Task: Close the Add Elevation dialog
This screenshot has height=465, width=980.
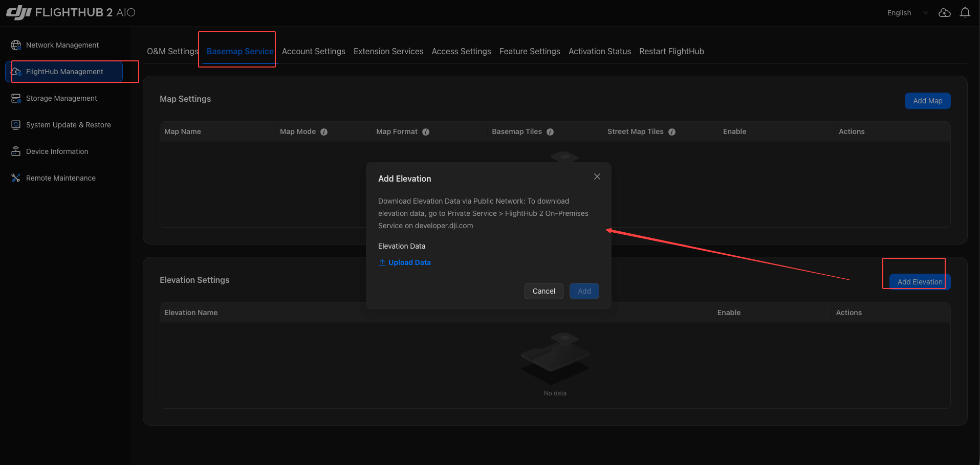Action: (597, 176)
